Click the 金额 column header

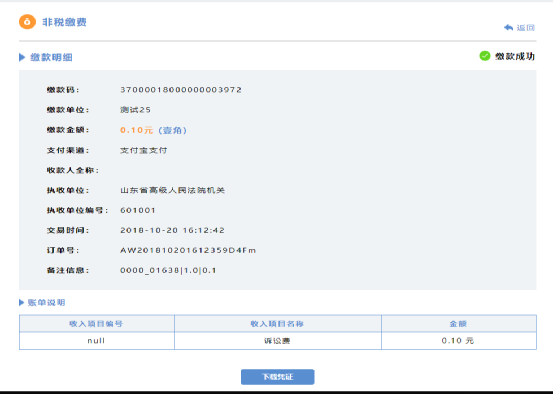pyautogui.click(x=458, y=324)
